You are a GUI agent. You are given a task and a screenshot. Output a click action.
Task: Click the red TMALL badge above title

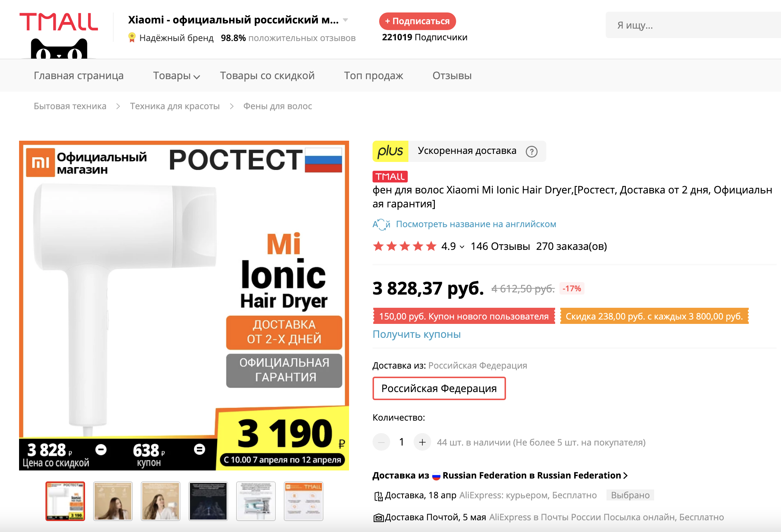click(x=390, y=177)
